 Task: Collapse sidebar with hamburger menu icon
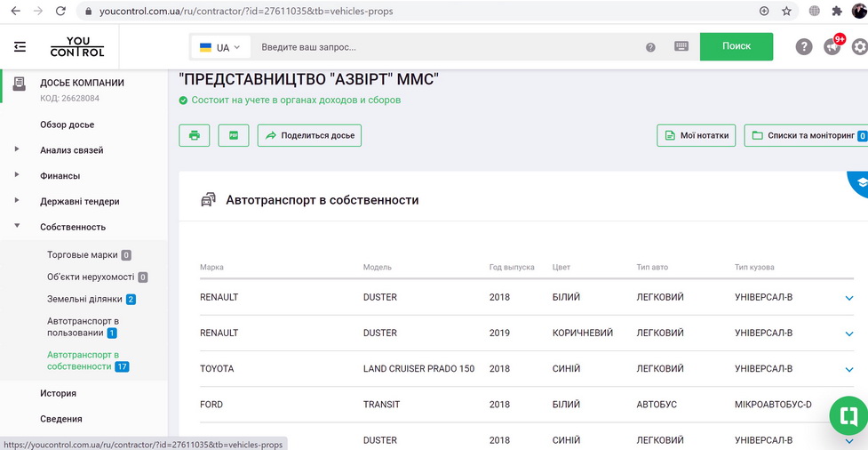click(20, 47)
